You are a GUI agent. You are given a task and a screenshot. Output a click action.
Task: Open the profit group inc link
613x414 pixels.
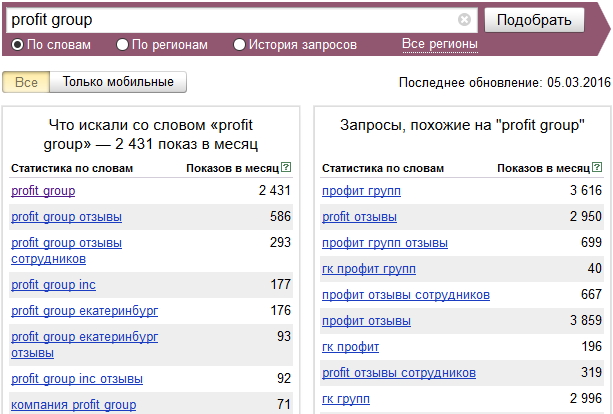click(x=53, y=285)
